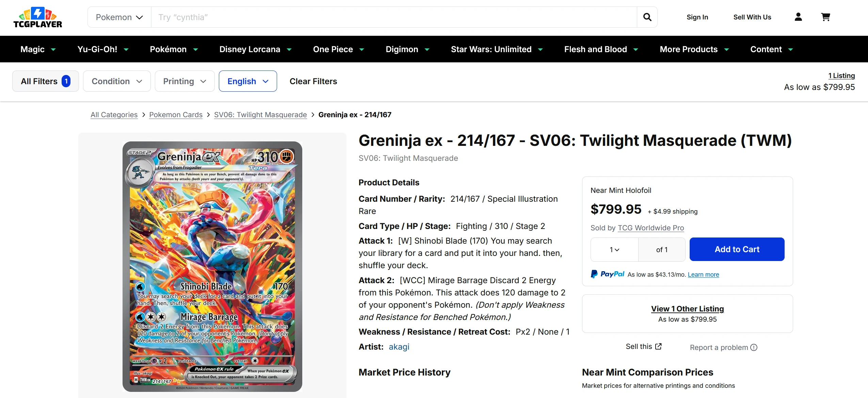The width and height of the screenshot is (868, 398).
Task: Click the All Filters count badge
Action: tap(66, 81)
